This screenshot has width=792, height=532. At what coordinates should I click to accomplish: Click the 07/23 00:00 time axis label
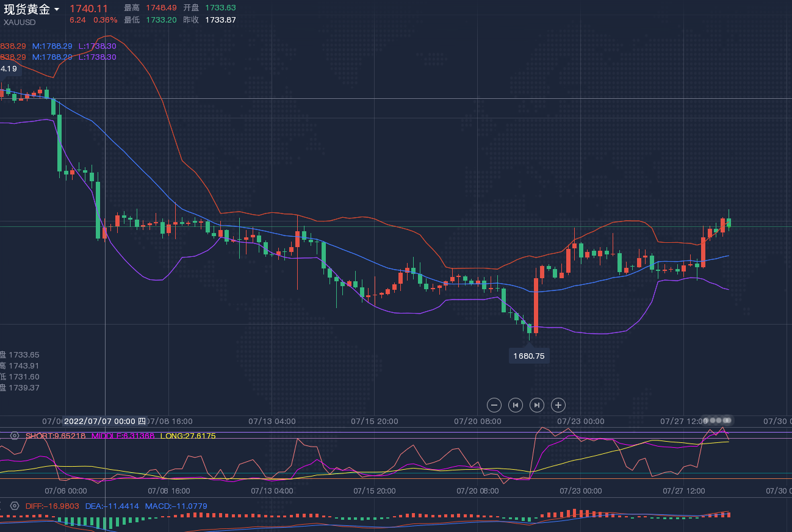[581, 421]
